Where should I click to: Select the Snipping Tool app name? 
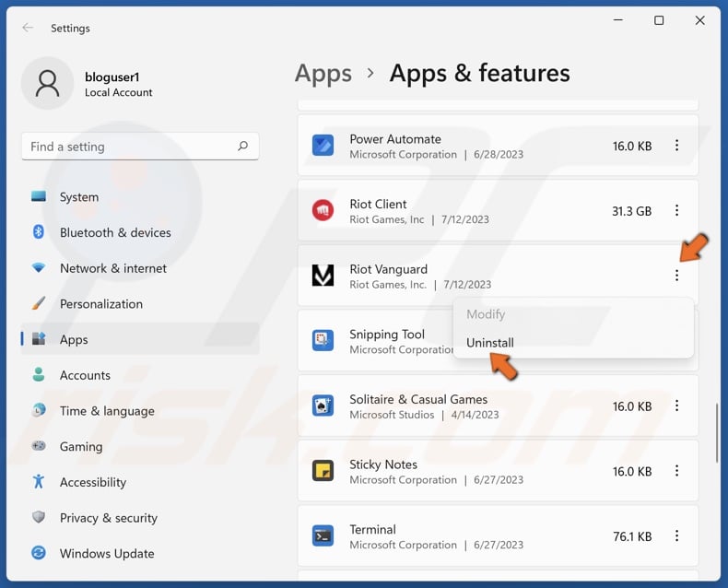click(387, 335)
